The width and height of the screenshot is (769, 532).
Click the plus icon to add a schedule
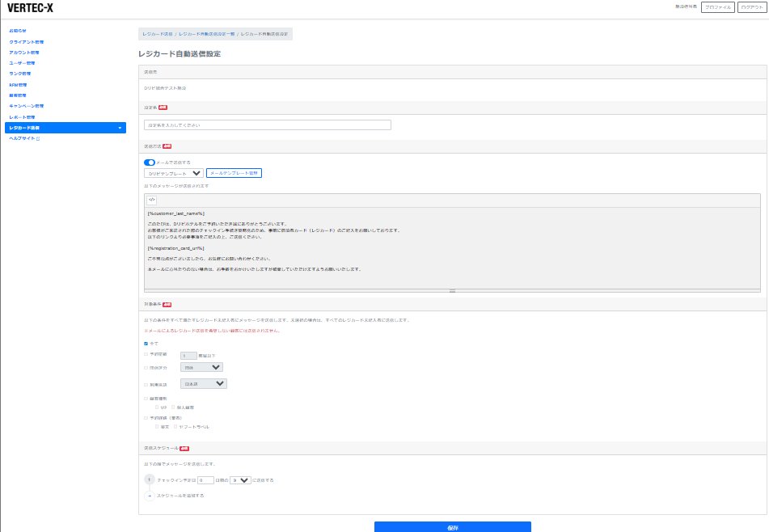tap(150, 496)
